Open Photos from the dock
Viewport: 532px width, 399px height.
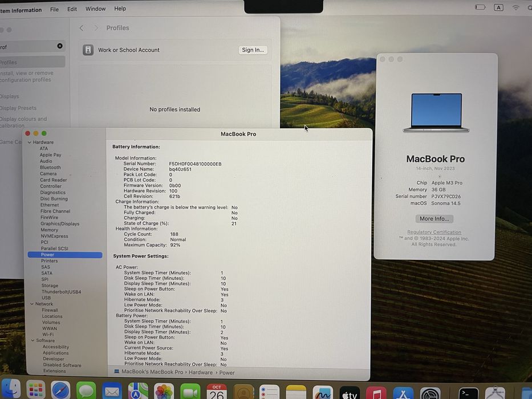coord(164,392)
